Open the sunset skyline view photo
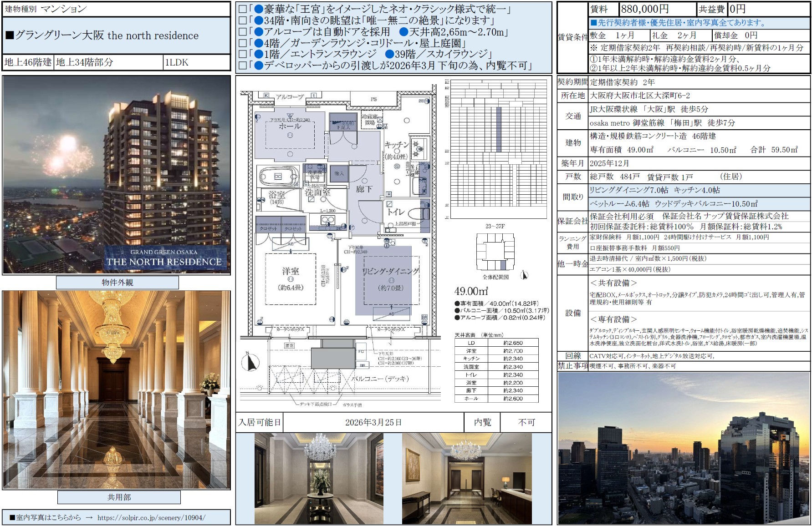The height and width of the screenshot is (526, 812). click(683, 448)
